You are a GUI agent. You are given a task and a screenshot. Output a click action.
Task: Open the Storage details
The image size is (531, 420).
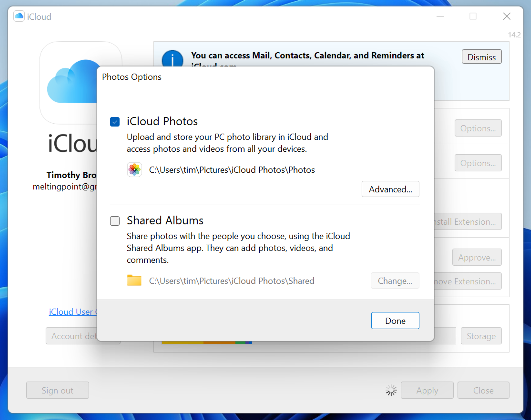coord(481,336)
